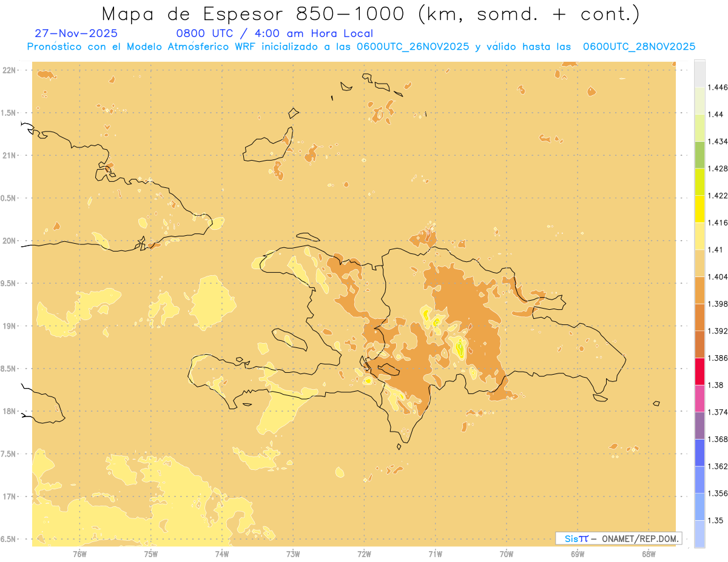728x562 pixels.
Task: Click the 1.374 legend value
Action: point(718,412)
